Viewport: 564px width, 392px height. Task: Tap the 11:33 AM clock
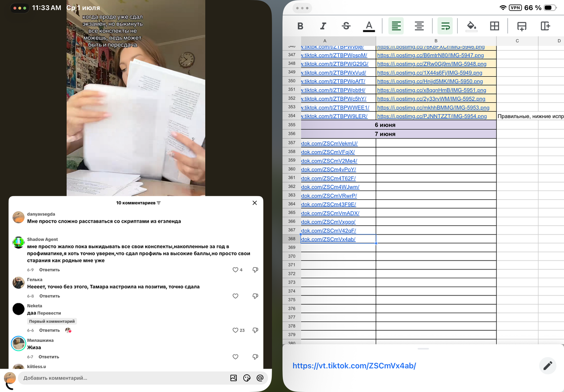(x=47, y=8)
